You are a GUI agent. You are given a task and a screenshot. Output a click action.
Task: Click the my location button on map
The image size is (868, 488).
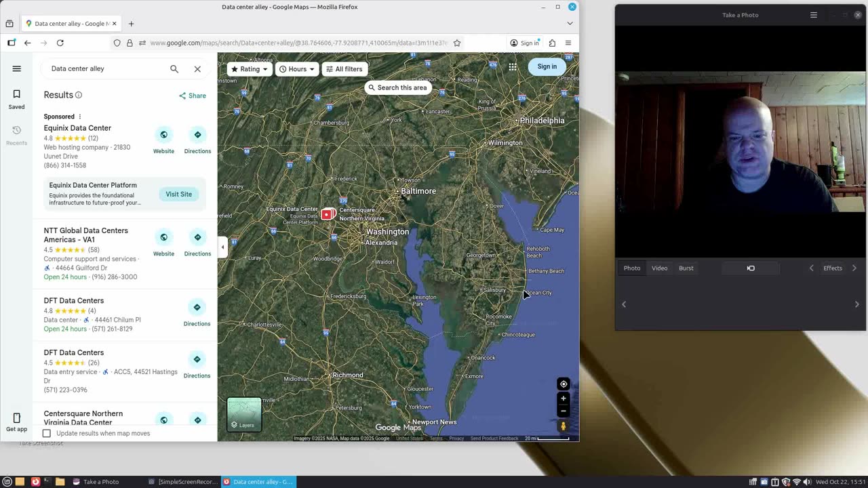(563, 384)
